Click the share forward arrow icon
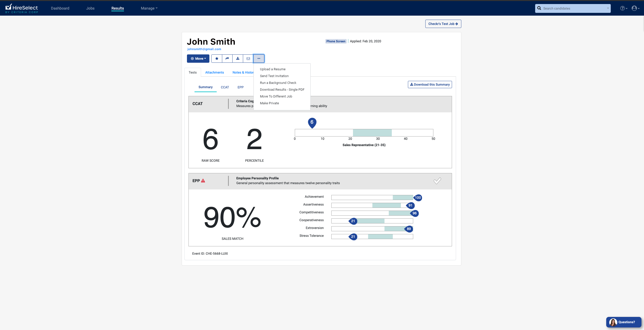The width and height of the screenshot is (644, 330). 227,58
